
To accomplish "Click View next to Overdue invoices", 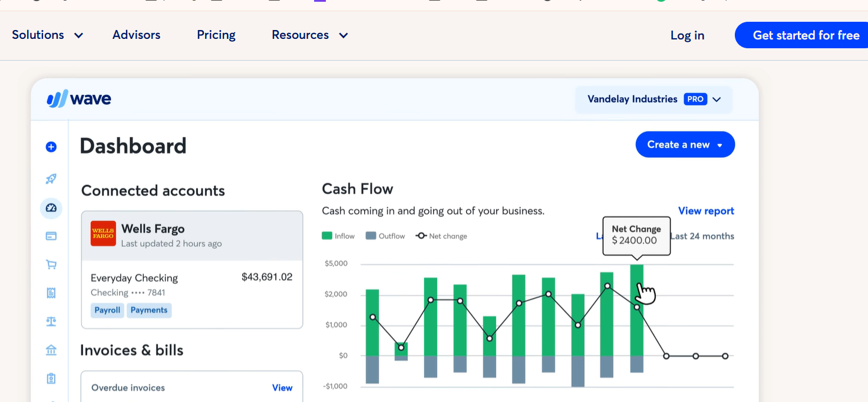I will [282, 387].
